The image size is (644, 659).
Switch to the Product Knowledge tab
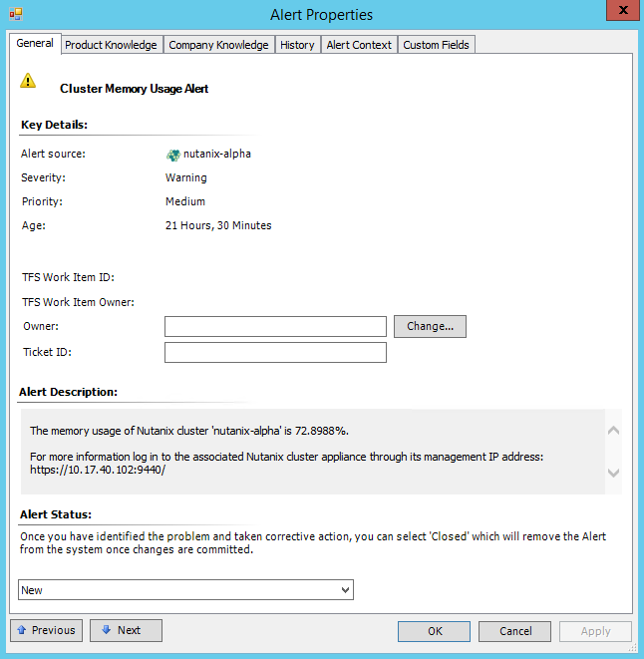[x=111, y=45]
